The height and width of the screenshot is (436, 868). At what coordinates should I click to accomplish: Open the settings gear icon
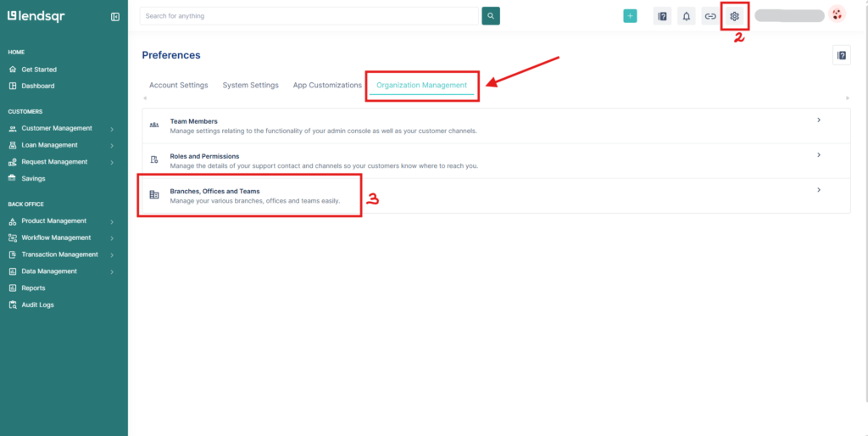click(735, 16)
